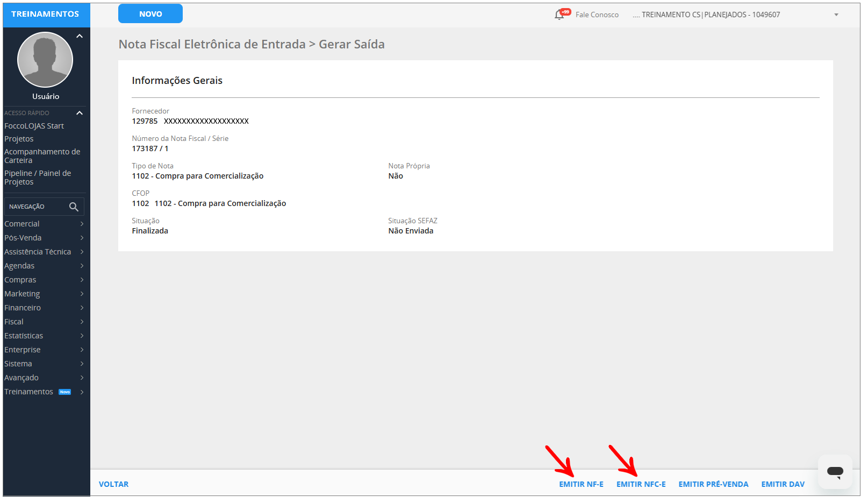Viewport: 868px width, 503px height.
Task: Click the EMITIR NF-E button
Action: (581, 484)
